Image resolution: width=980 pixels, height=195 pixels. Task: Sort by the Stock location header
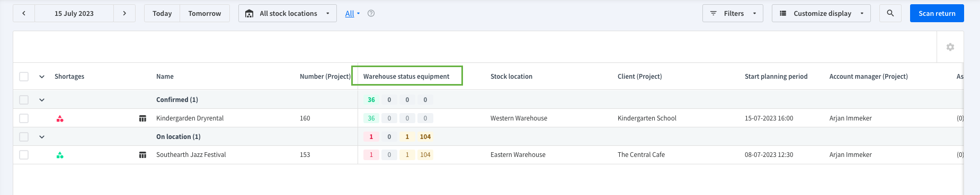coord(511,77)
